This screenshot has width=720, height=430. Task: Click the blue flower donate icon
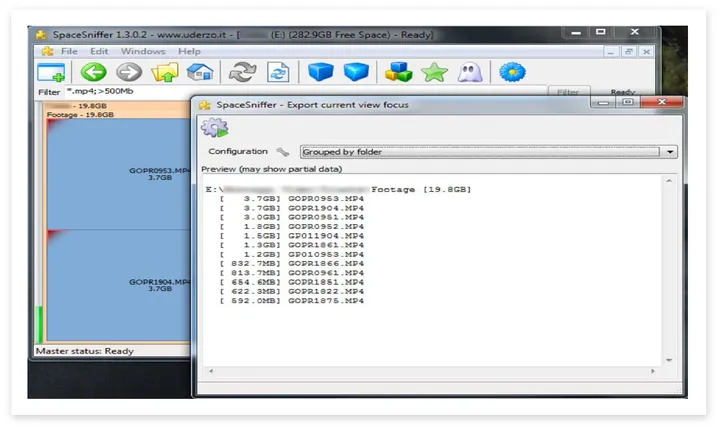click(x=512, y=72)
